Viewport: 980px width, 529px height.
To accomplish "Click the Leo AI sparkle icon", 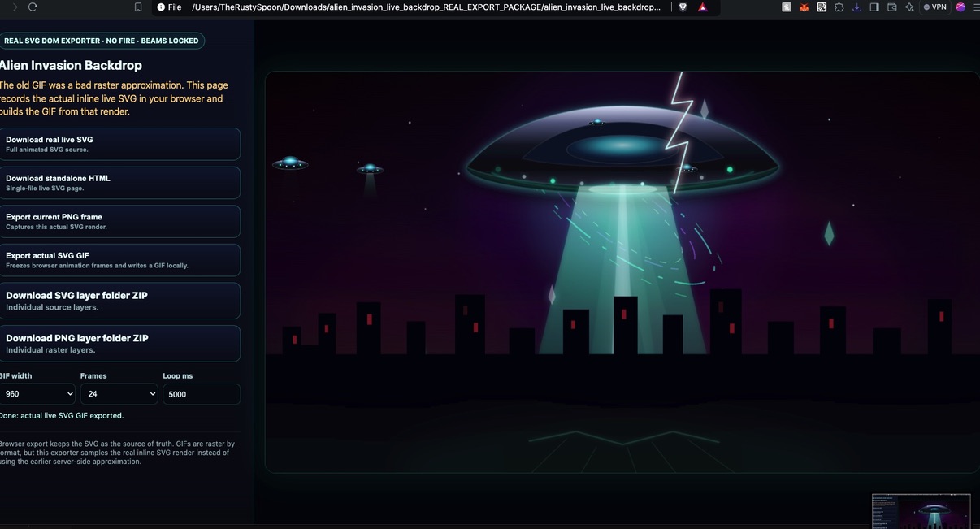I will point(909,7).
